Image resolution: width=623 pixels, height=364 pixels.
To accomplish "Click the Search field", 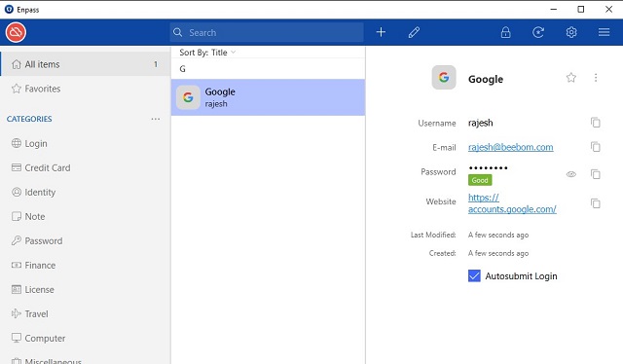I will click(267, 32).
